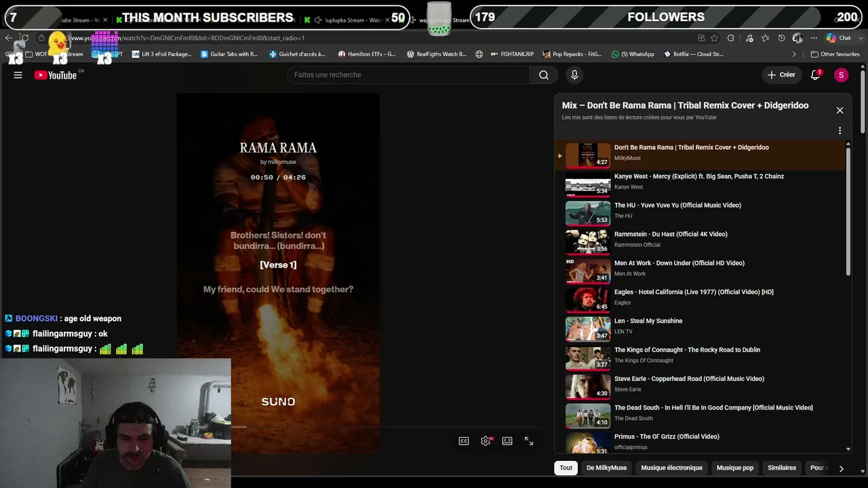Click the Créer button
This screenshot has width=868, height=488.
[x=781, y=75]
